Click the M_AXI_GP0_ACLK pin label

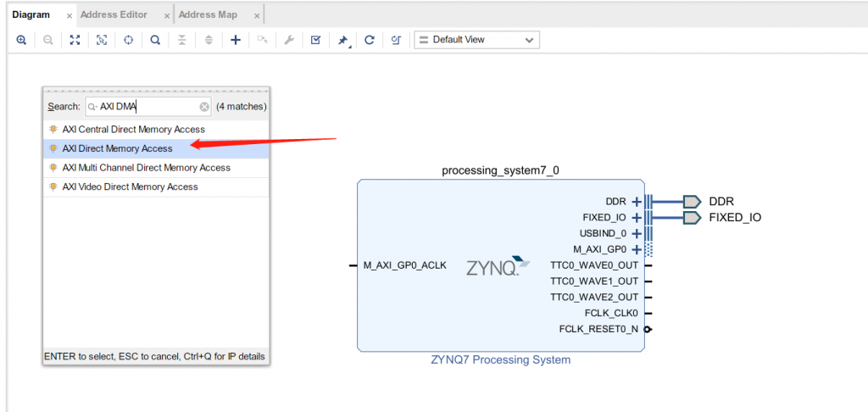pyautogui.click(x=404, y=265)
